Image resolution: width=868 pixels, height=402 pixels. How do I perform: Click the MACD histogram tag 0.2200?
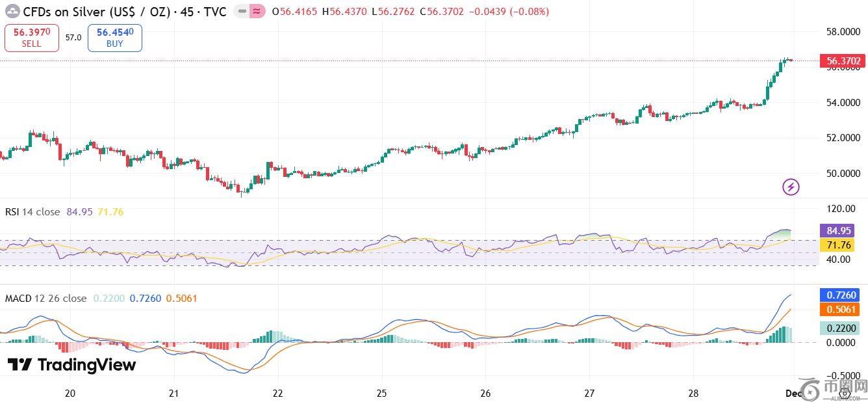[843, 329]
